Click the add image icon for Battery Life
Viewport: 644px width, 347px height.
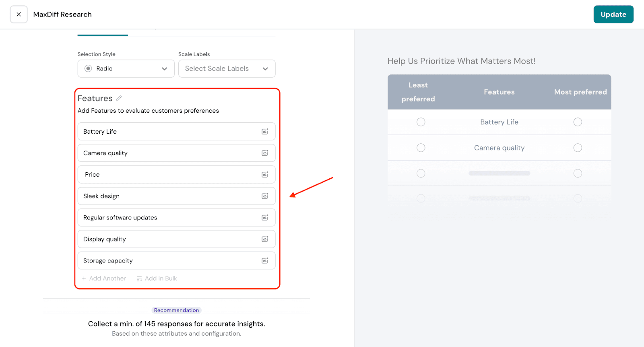265,132
